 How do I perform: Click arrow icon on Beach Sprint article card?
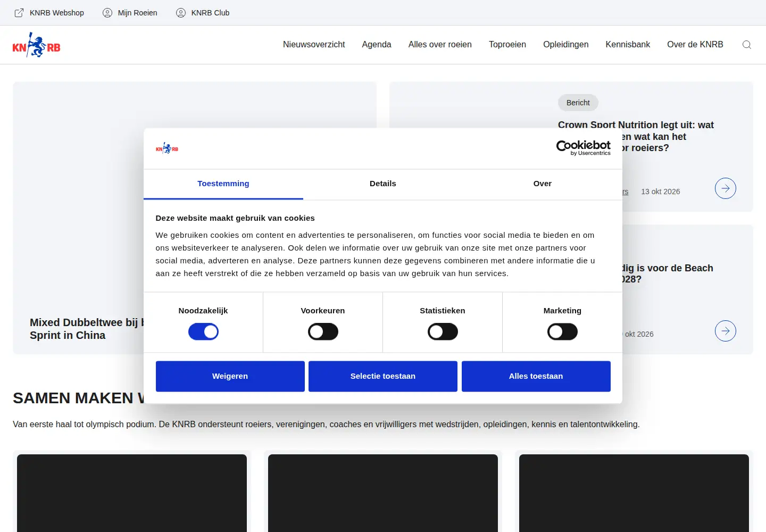point(726,331)
